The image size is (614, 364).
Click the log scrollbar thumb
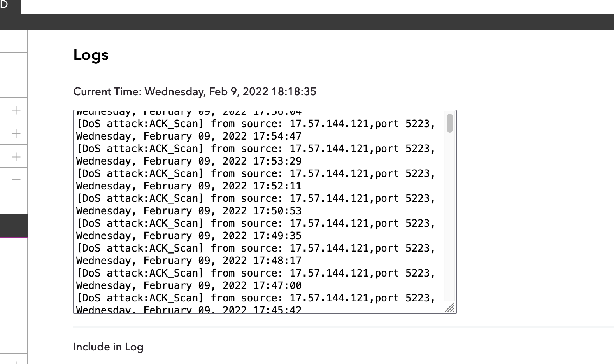coord(450,123)
